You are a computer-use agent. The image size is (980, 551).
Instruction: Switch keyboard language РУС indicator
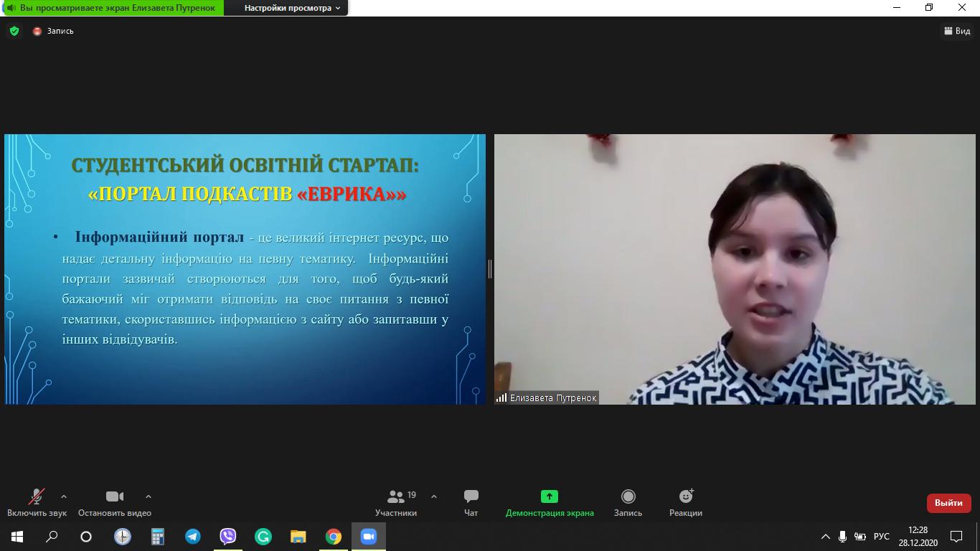coord(882,536)
